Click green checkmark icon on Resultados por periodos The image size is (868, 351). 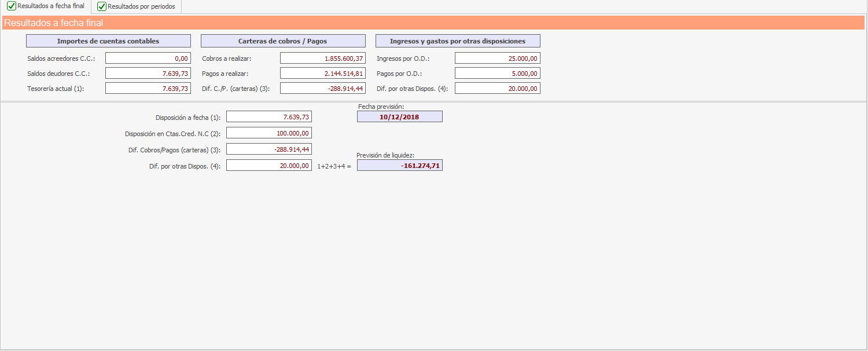click(x=102, y=7)
